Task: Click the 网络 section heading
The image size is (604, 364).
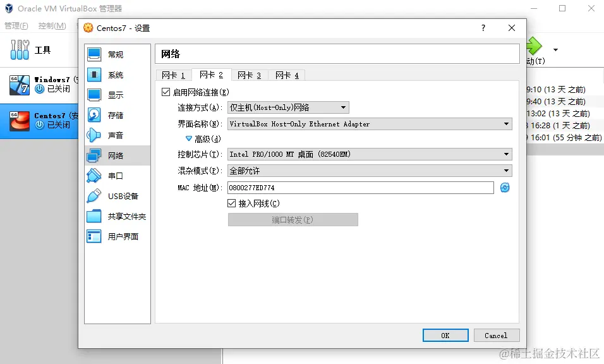Action: pyautogui.click(x=171, y=54)
